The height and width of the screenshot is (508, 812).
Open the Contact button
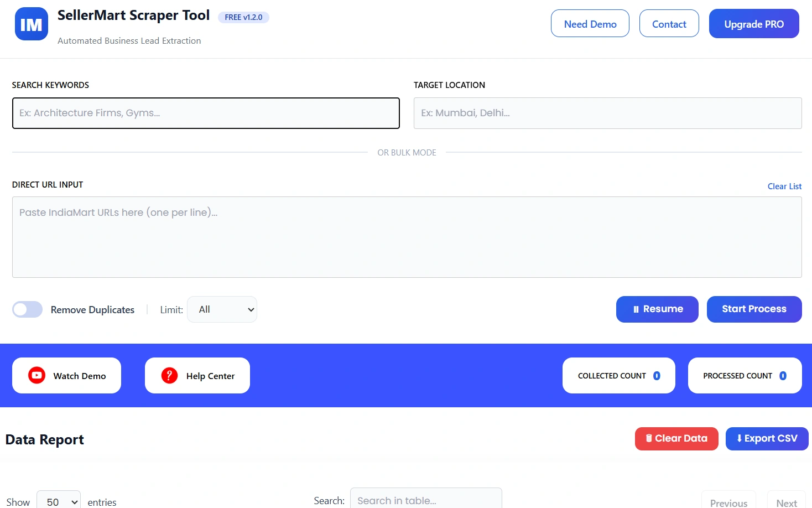pyautogui.click(x=669, y=23)
